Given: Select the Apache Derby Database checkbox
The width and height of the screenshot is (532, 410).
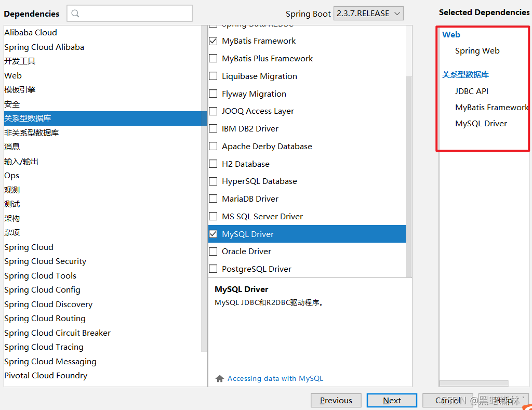Looking at the screenshot, I should click(213, 147).
